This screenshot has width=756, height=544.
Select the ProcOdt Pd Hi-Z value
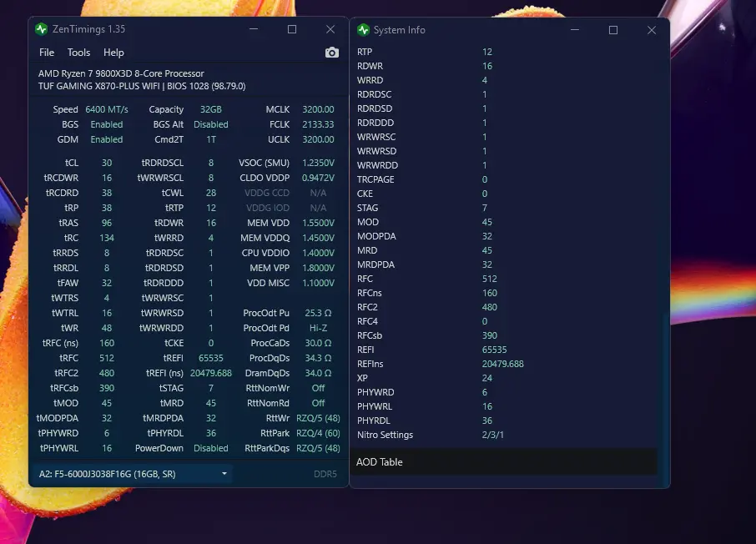318,328
